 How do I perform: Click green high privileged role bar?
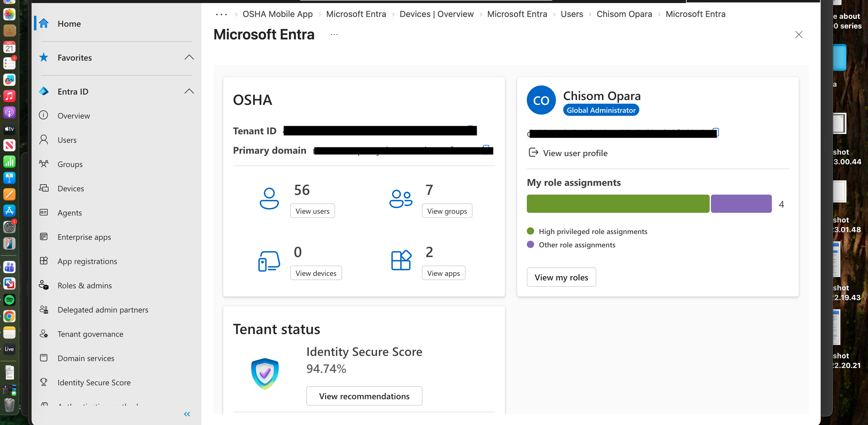(618, 203)
